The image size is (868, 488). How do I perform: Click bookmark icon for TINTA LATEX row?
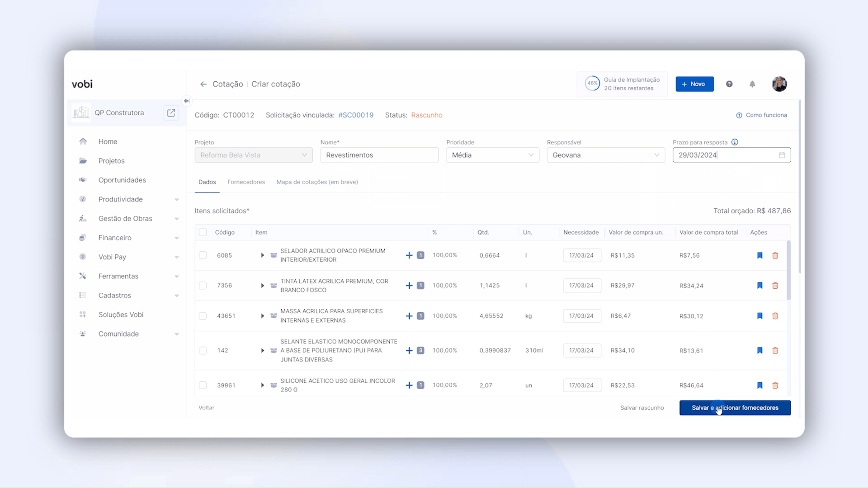pos(759,286)
